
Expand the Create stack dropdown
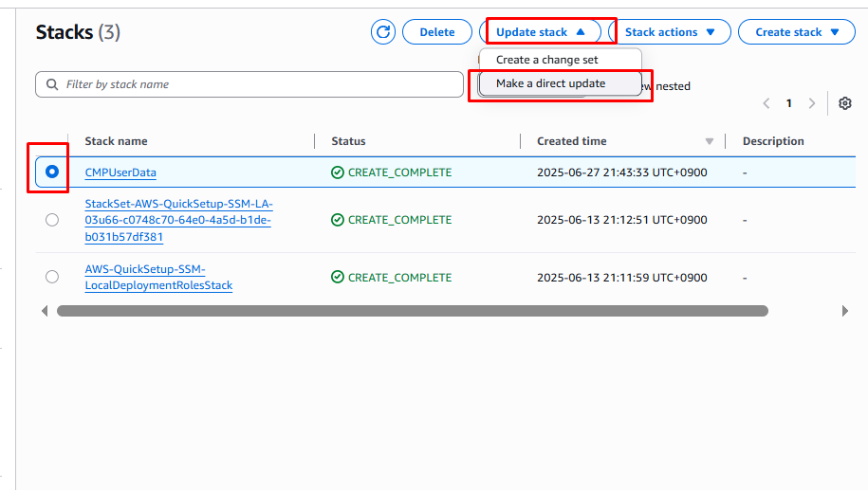pos(797,32)
